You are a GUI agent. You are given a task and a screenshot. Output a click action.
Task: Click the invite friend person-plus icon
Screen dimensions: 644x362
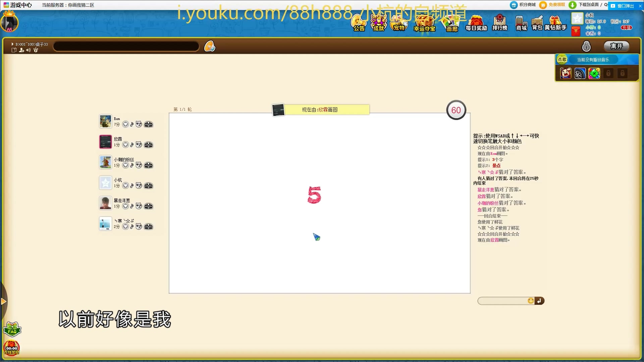point(21,50)
